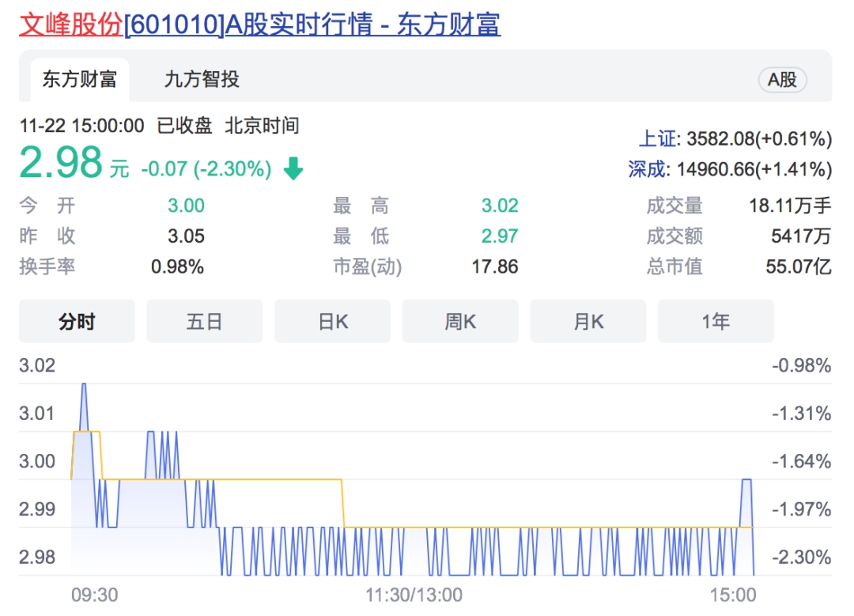Click the 09:30 time axis label
This screenshot has height=616, width=854.
pos(94,595)
